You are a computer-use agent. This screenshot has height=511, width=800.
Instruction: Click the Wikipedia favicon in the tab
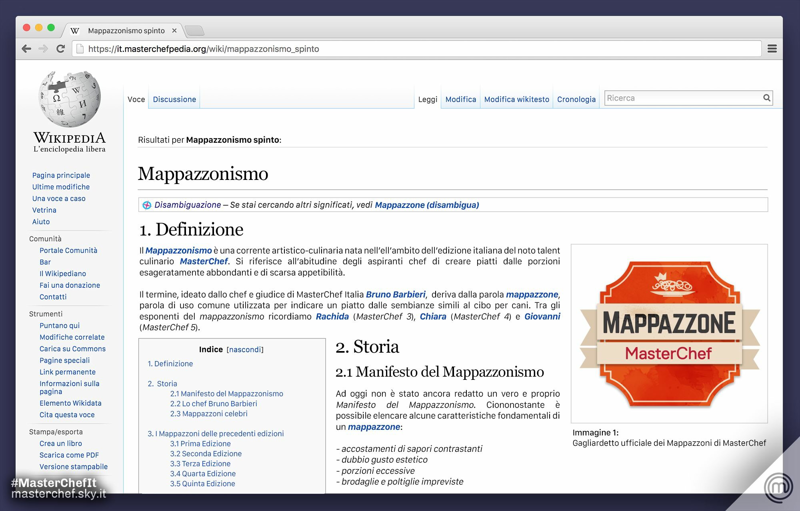click(x=75, y=31)
